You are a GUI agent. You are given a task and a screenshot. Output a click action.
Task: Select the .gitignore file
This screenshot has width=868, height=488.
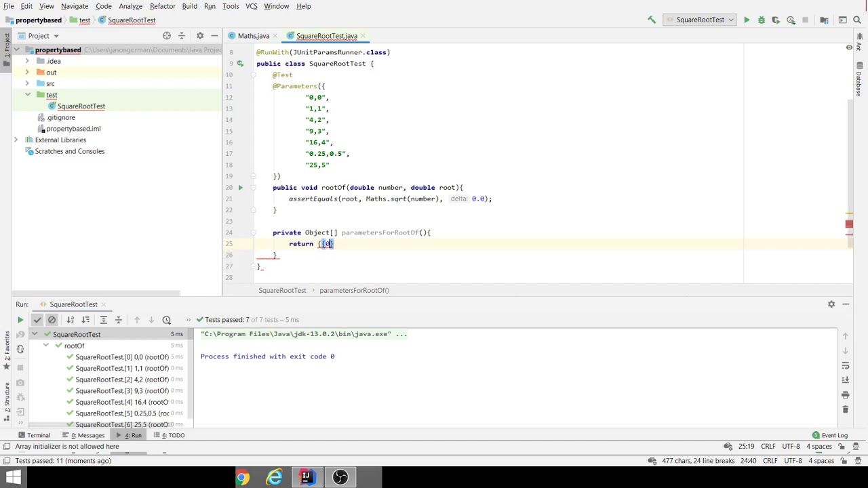(x=60, y=117)
